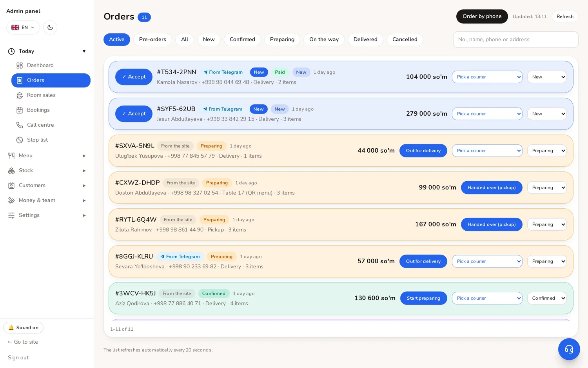Click Sign out

click(18, 358)
